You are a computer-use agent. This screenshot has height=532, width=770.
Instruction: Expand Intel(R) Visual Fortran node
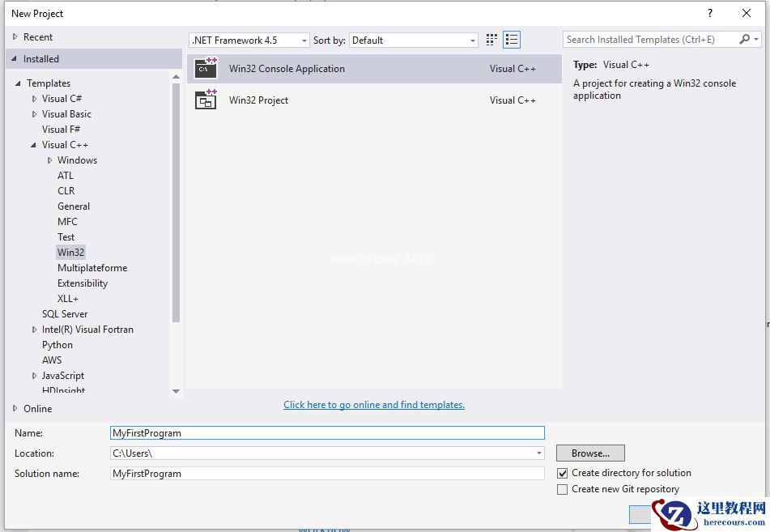tap(34, 330)
